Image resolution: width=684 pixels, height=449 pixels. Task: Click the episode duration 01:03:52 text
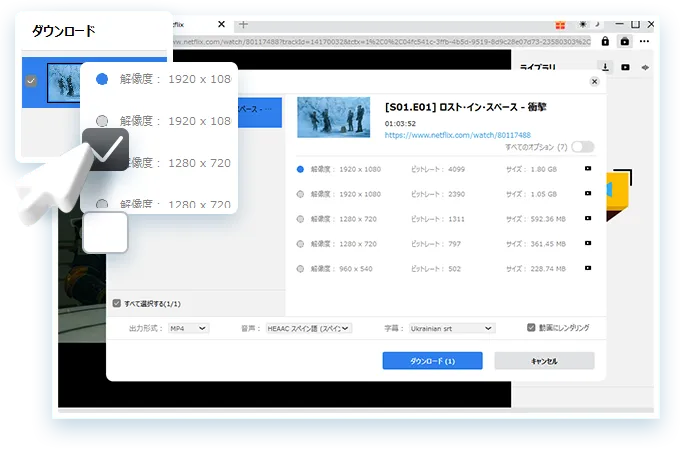400,123
